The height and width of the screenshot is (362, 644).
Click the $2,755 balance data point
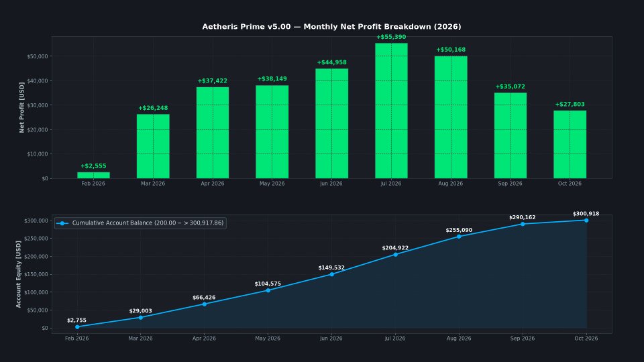(77, 327)
